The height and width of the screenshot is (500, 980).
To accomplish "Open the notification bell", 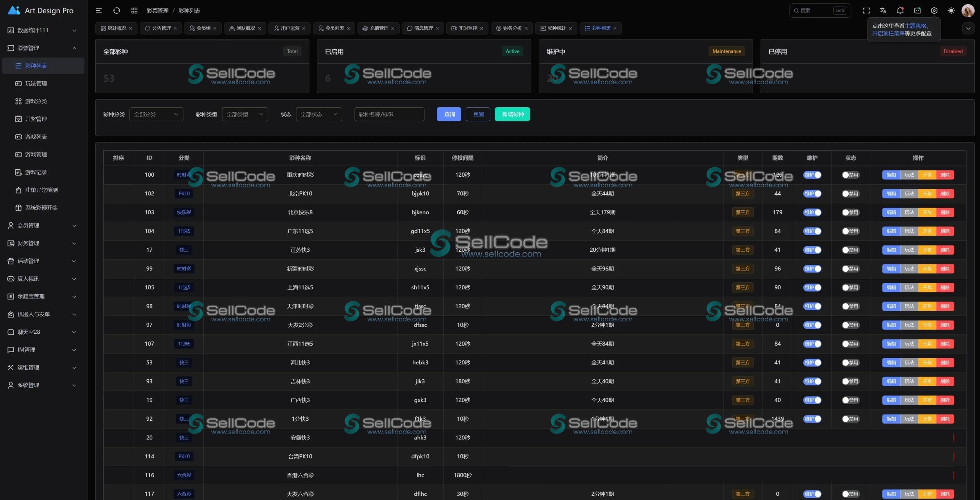I will (900, 11).
